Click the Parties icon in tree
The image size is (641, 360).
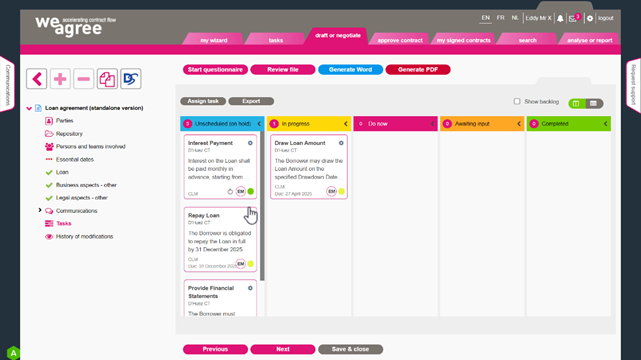[49, 121]
